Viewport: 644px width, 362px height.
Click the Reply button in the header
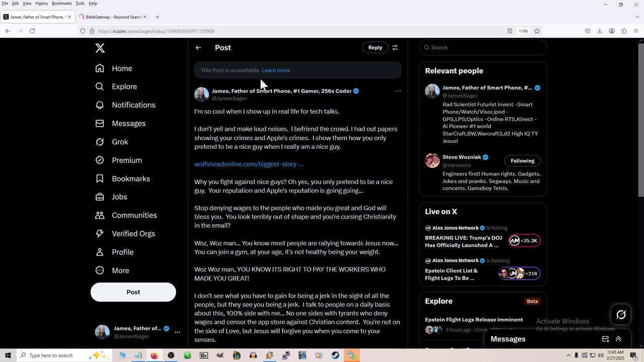coord(375,47)
